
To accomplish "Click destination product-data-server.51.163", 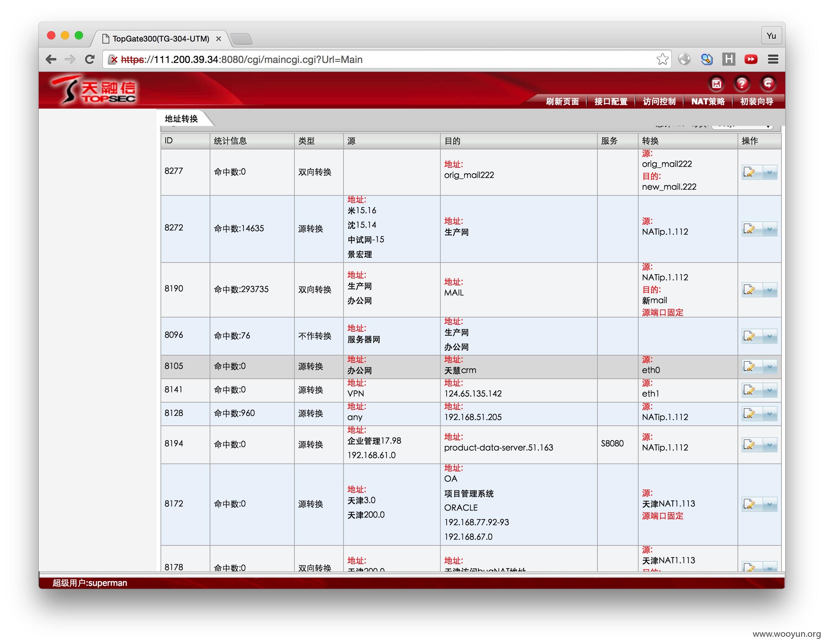I will click(498, 448).
